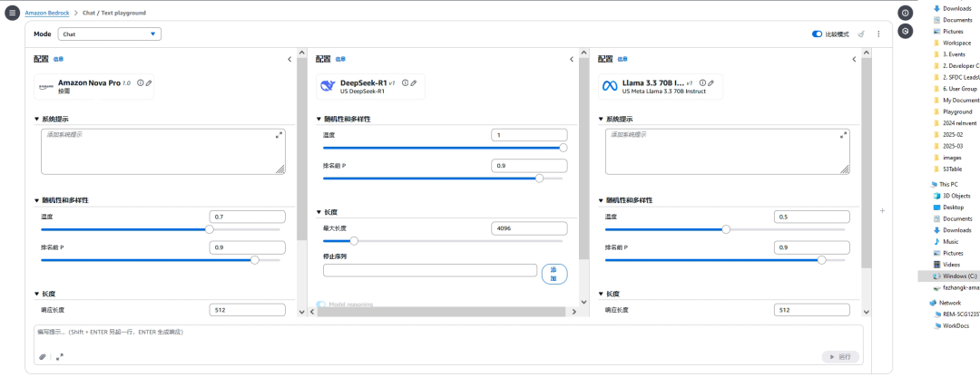Collapse 隨机性和多样性 section in the Nova Pro panel
Screen dimensions: 980x377
click(x=61, y=200)
